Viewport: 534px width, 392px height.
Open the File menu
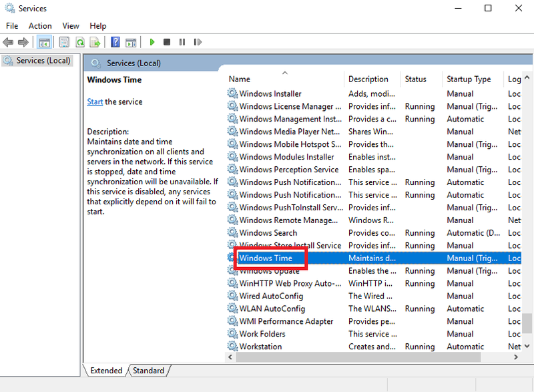click(12, 26)
